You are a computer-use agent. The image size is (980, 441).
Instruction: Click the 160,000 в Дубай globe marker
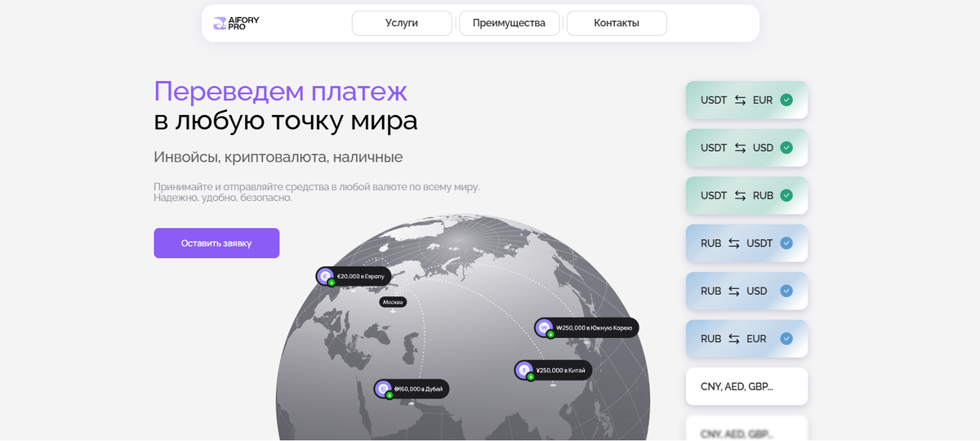click(x=412, y=389)
